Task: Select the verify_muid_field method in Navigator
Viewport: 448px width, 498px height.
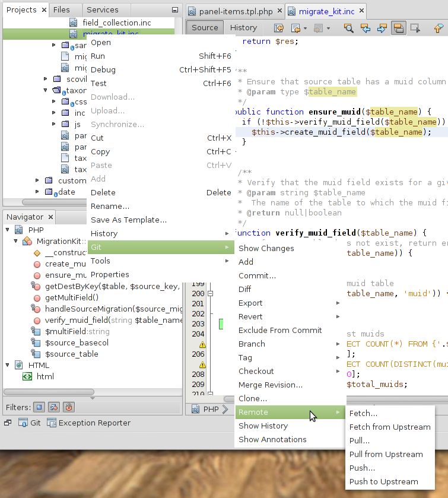Action: point(108,320)
